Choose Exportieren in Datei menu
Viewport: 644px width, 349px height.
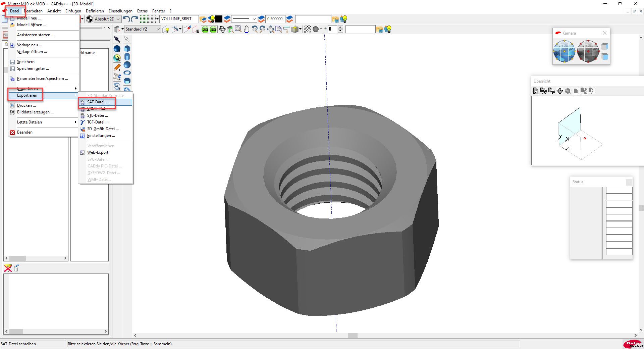coord(44,95)
